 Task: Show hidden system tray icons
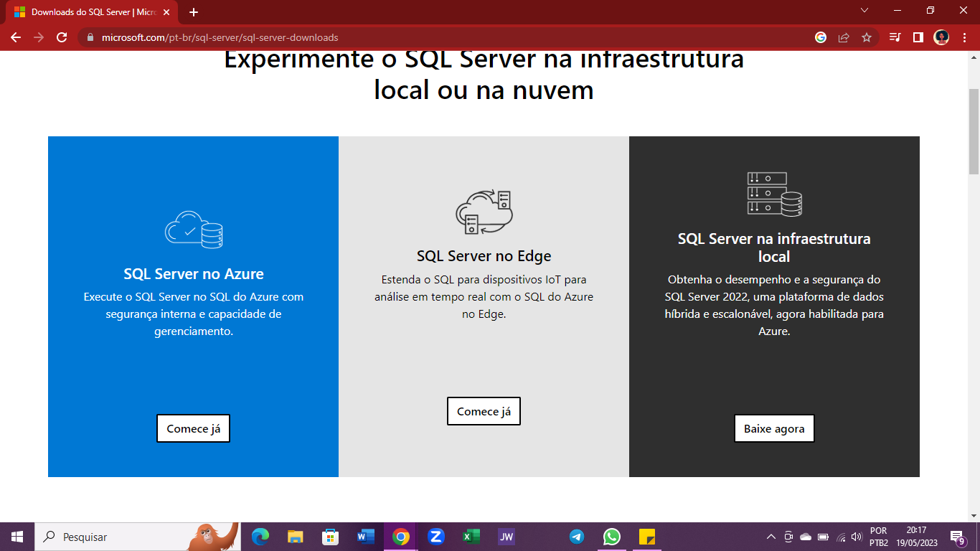[x=771, y=537]
